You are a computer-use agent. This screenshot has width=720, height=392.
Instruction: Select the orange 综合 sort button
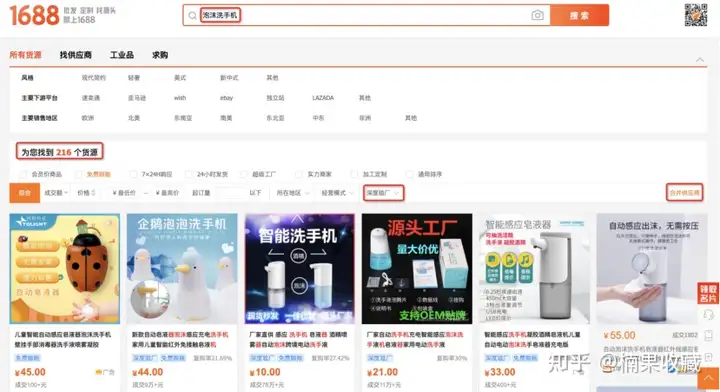(25, 193)
